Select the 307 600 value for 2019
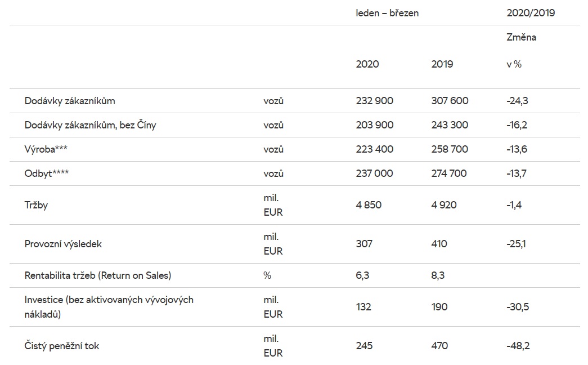Viewport: 588px width, 365px height. (450, 101)
